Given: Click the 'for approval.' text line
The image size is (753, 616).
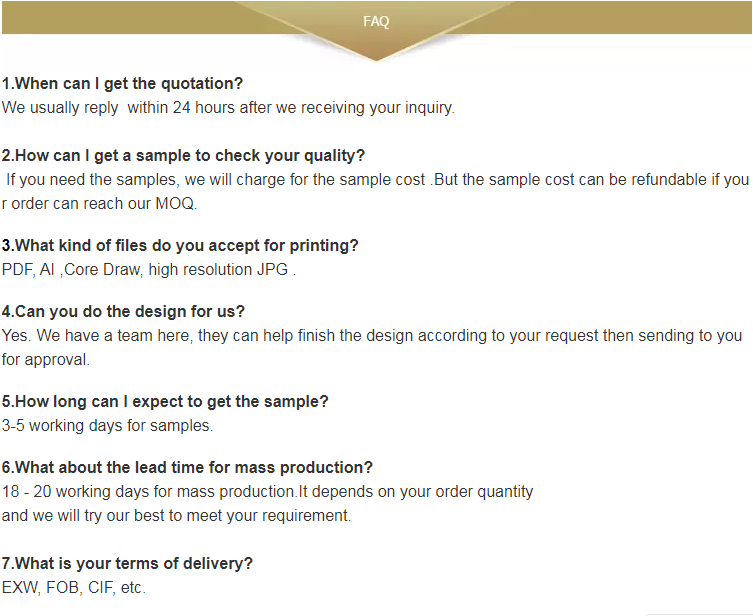Looking at the screenshot, I should point(46,360).
